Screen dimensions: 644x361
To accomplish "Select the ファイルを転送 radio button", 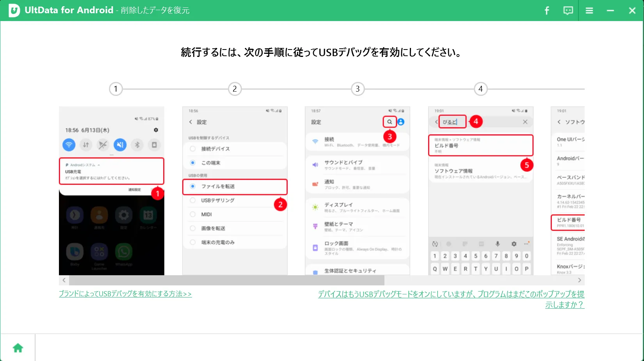I will point(192,187).
